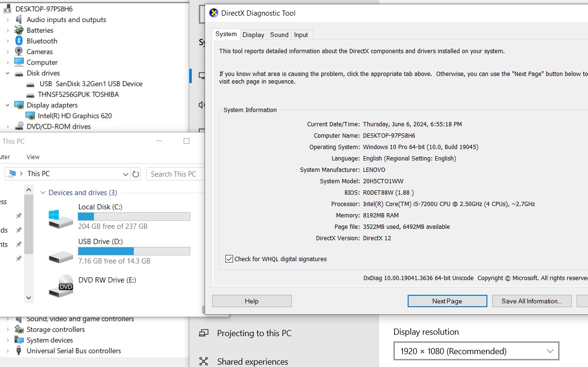The height and width of the screenshot is (367, 588).
Task: Click the USB Drive (D:) capacity bar
Action: pyautogui.click(x=134, y=251)
